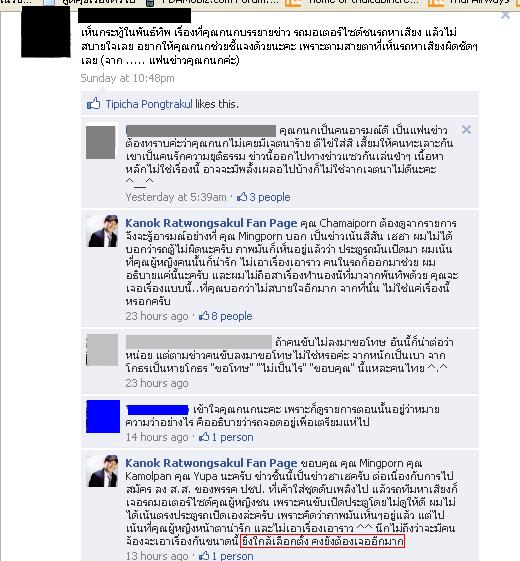Dismiss first comment with its X button
The height and width of the screenshot is (561, 520).
pyautogui.click(x=466, y=130)
